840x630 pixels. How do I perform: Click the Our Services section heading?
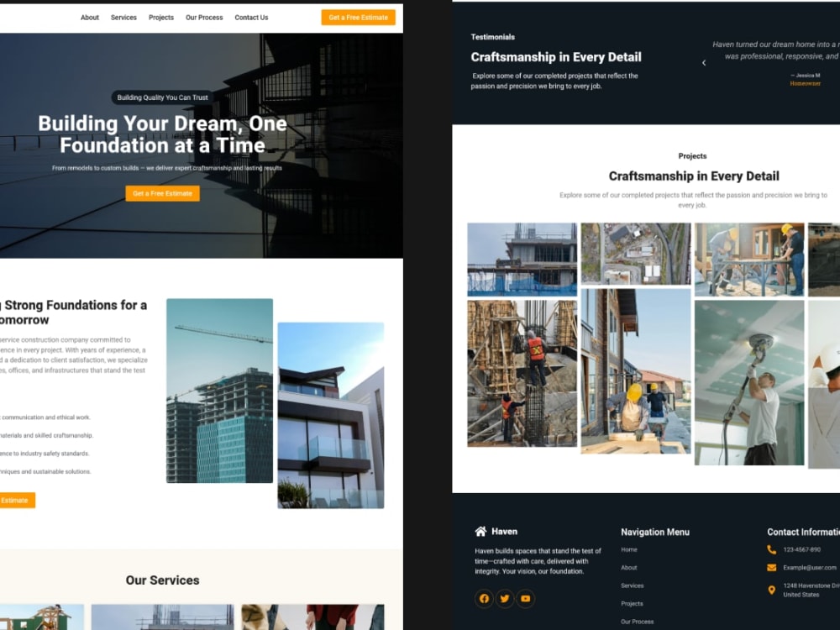pos(162,580)
